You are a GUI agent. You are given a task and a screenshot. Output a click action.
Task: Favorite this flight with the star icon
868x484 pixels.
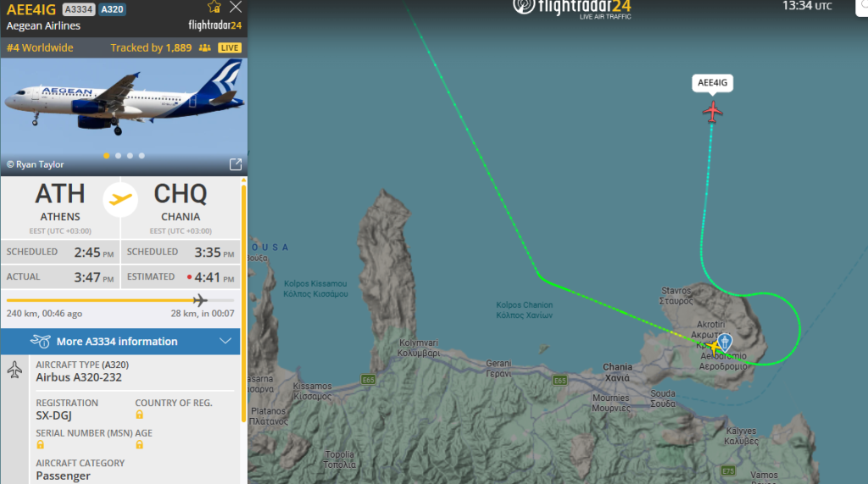pyautogui.click(x=214, y=7)
